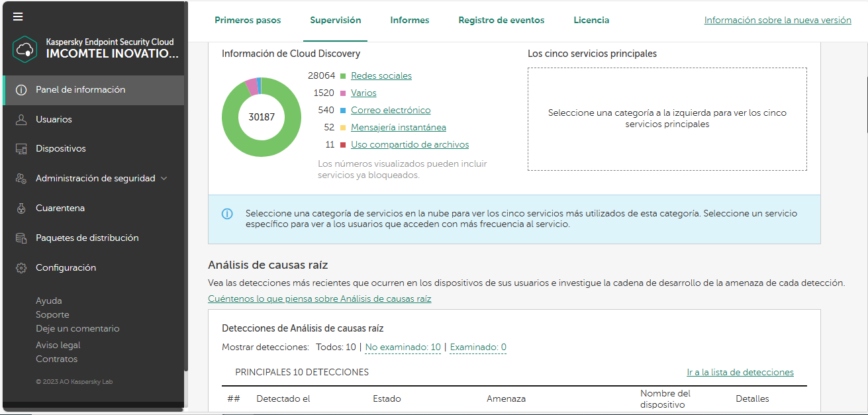
Task: Filter by No examinado: 10
Action: 403,347
